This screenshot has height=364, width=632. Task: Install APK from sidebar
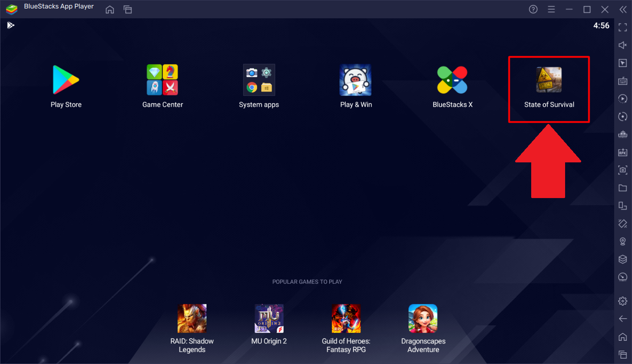coord(623,152)
